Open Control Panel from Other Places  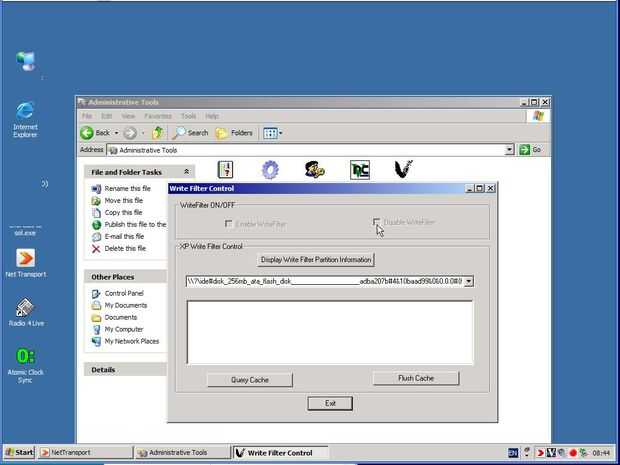[x=124, y=293]
